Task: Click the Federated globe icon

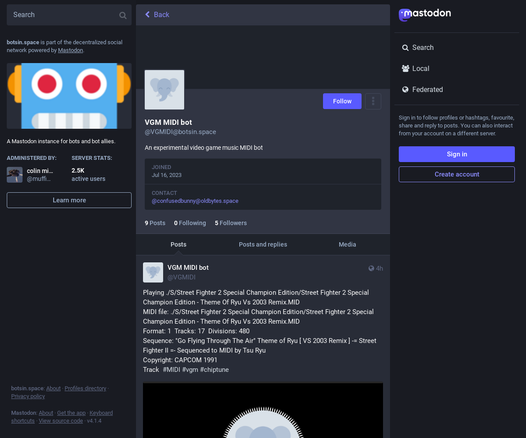Action: coord(405,89)
